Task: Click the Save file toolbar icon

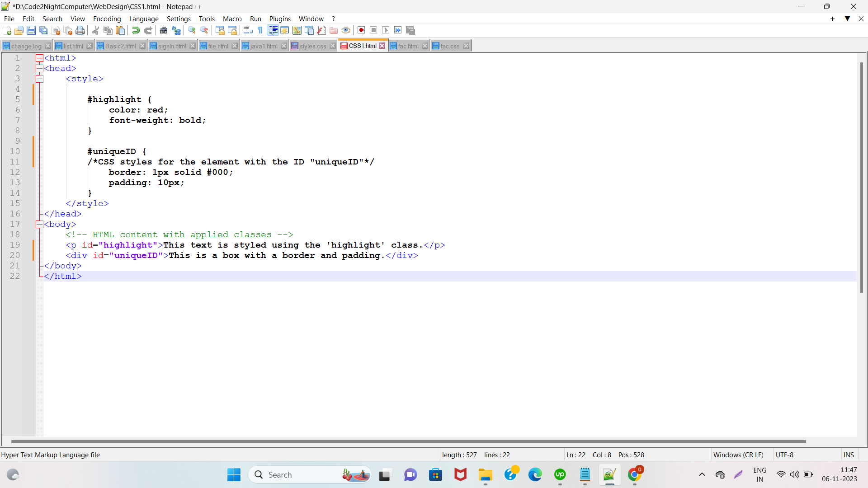Action: pyautogui.click(x=31, y=30)
